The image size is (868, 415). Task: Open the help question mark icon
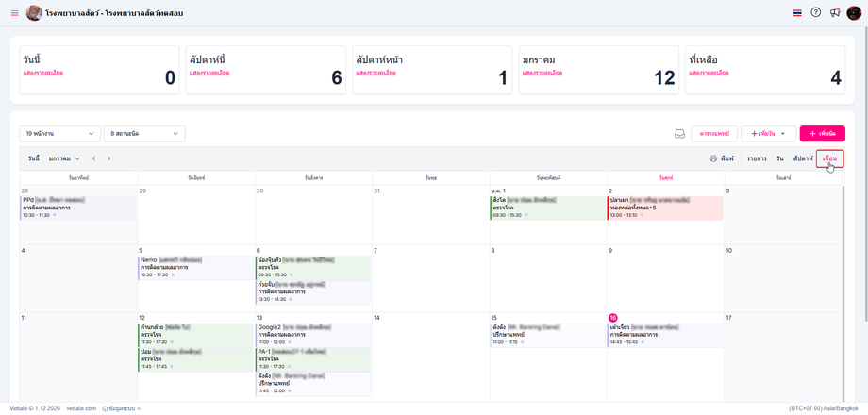(x=816, y=13)
